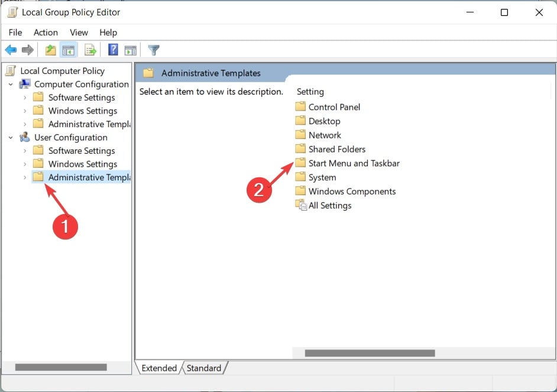Select the System entry in settings list
Viewport: 557px width, 392px height.
coord(322,177)
